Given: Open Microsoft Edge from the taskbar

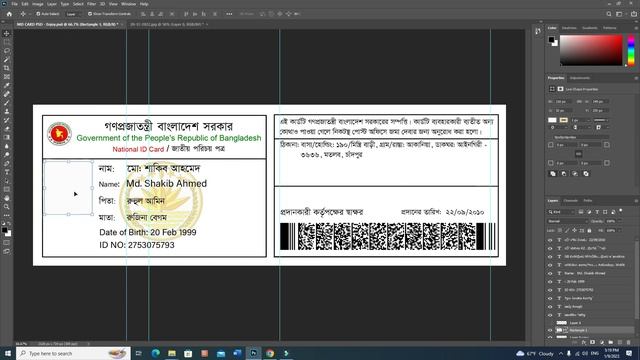Looking at the screenshot, I should (x=156, y=353).
